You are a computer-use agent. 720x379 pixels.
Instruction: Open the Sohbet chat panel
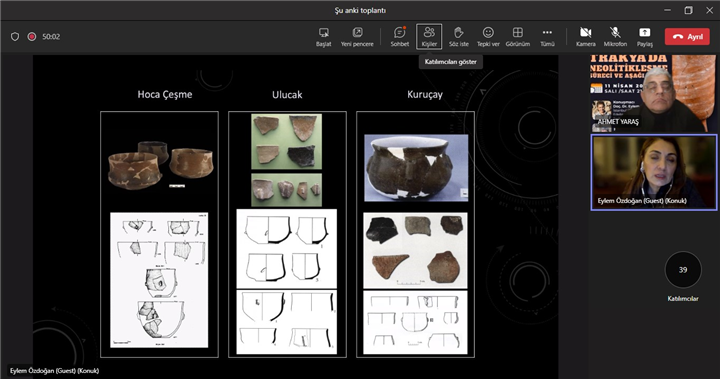click(399, 37)
